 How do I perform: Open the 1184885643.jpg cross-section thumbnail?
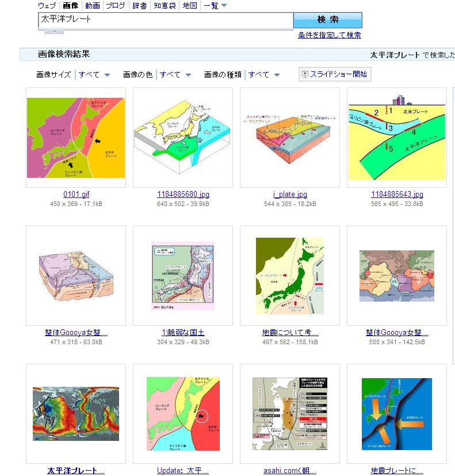tap(397, 138)
